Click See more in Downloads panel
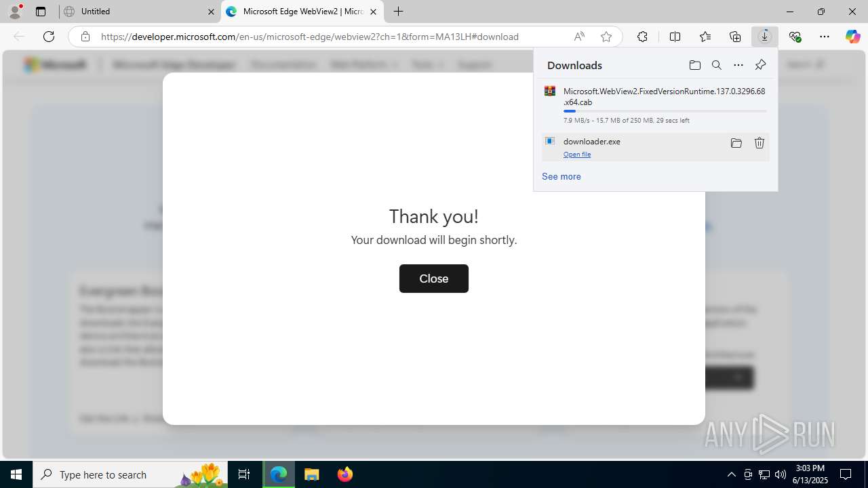The image size is (868, 488). [561, 176]
